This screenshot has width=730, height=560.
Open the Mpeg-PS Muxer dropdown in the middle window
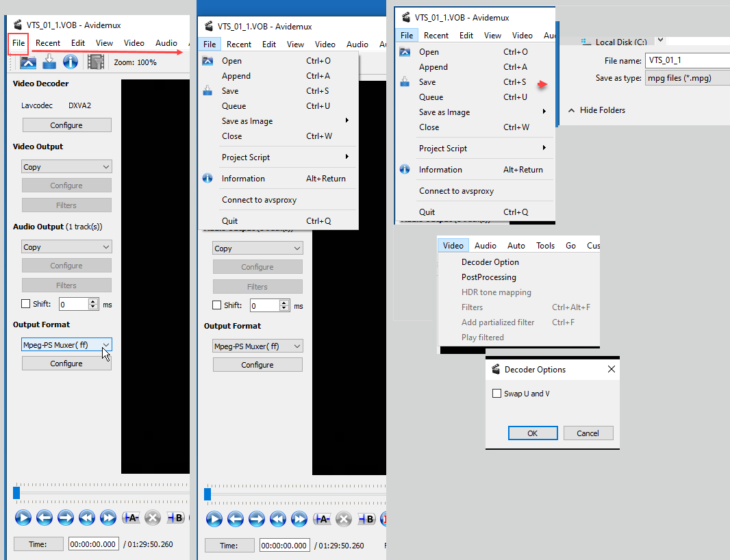tap(257, 346)
